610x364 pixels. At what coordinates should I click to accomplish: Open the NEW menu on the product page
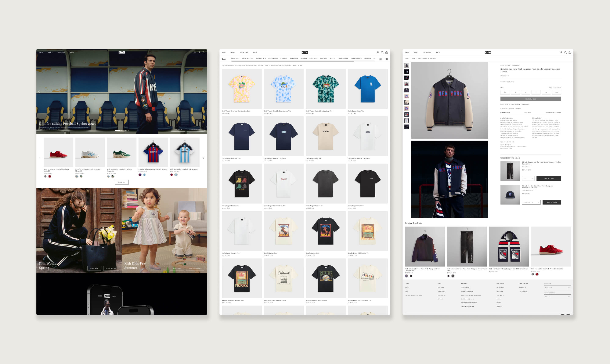[407, 52]
